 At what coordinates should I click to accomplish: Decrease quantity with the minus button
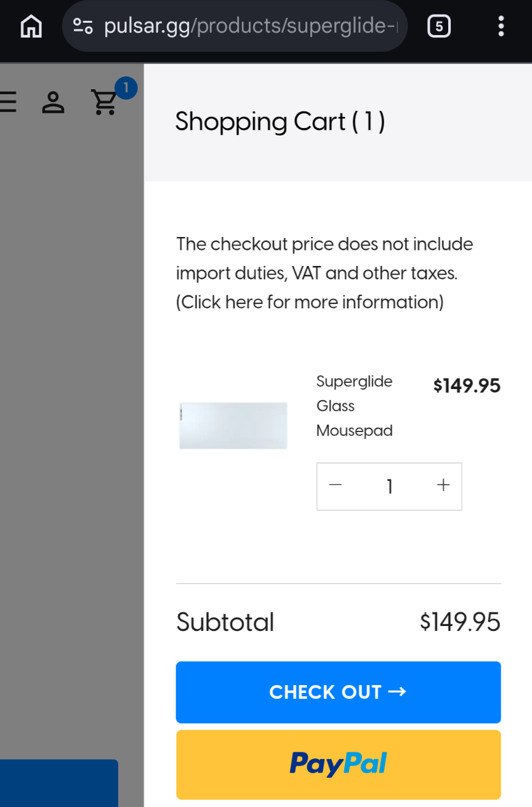tap(336, 486)
